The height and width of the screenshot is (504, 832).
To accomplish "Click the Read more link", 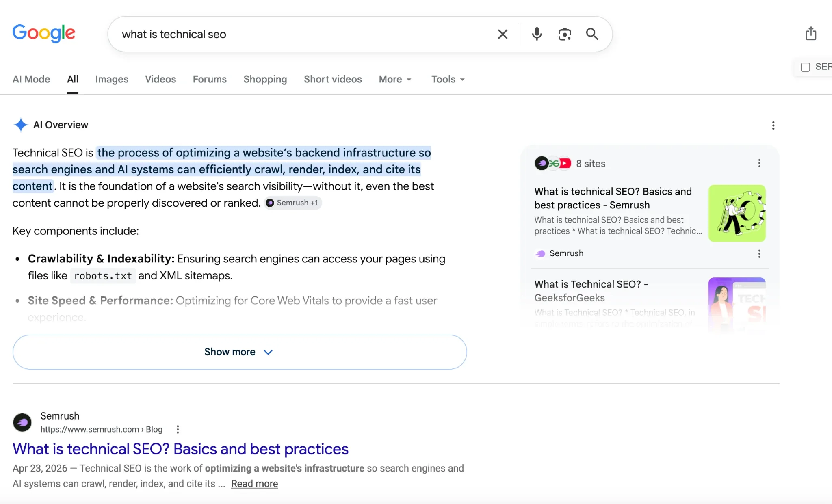I will [x=255, y=484].
